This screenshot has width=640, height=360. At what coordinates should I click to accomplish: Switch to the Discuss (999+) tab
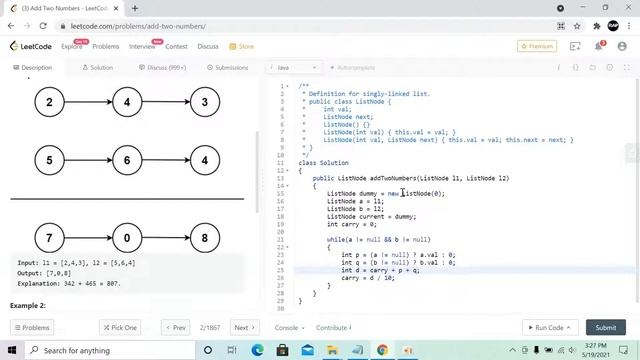pos(162,67)
